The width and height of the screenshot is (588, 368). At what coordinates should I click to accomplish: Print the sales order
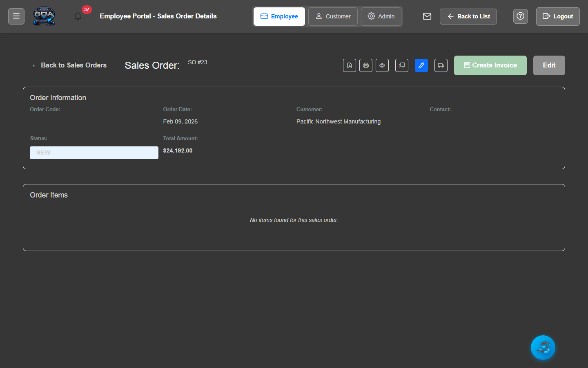[x=366, y=65]
